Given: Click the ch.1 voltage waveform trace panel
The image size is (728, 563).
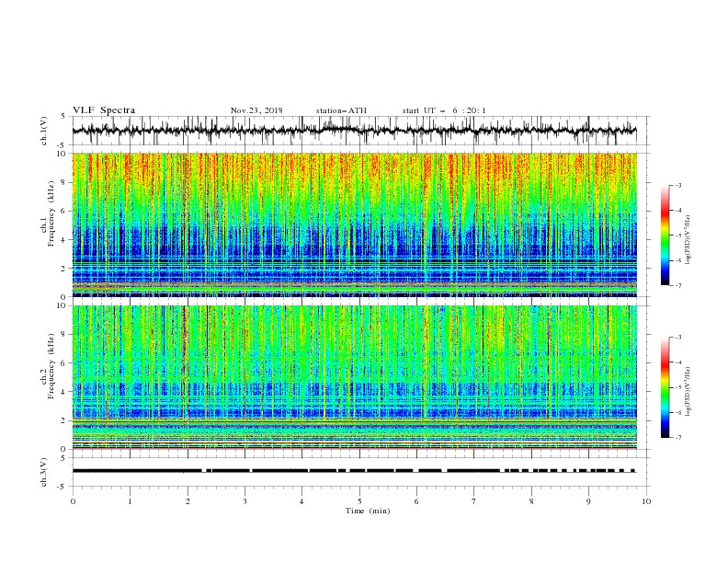Looking at the screenshot, I should pyautogui.click(x=361, y=131).
